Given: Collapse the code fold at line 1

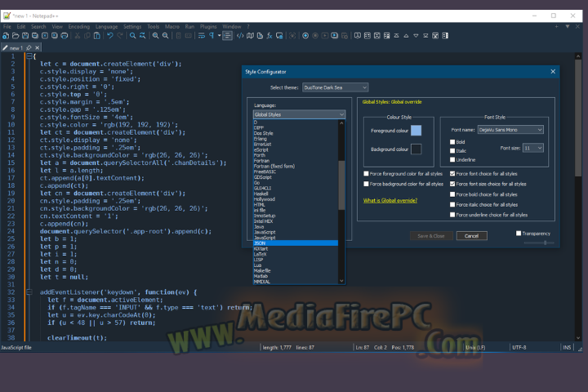Looking at the screenshot, I should click(29, 56).
